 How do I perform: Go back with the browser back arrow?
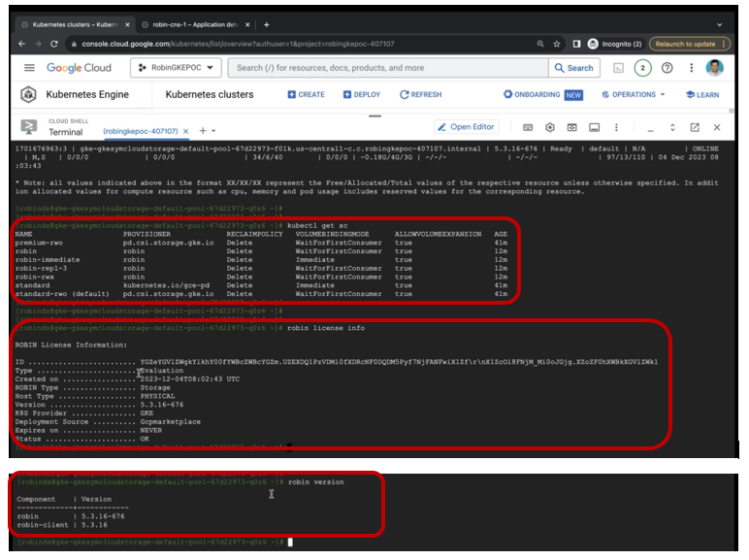pyautogui.click(x=22, y=44)
